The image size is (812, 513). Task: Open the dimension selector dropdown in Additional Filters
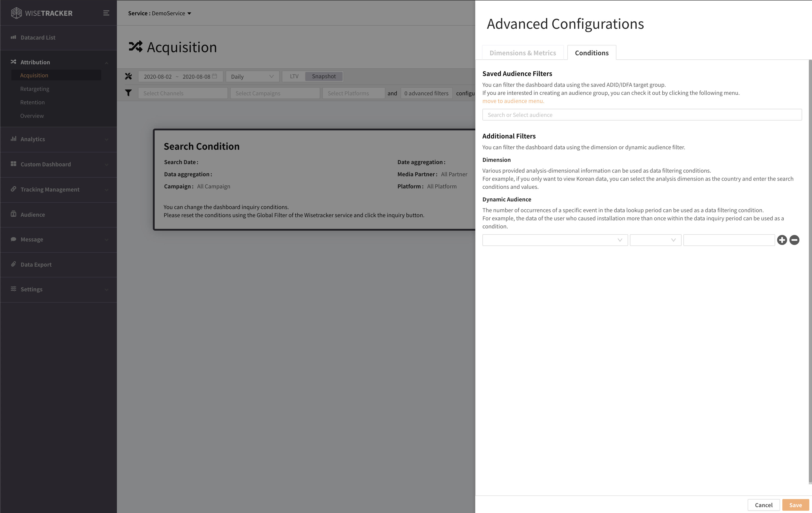click(x=555, y=240)
